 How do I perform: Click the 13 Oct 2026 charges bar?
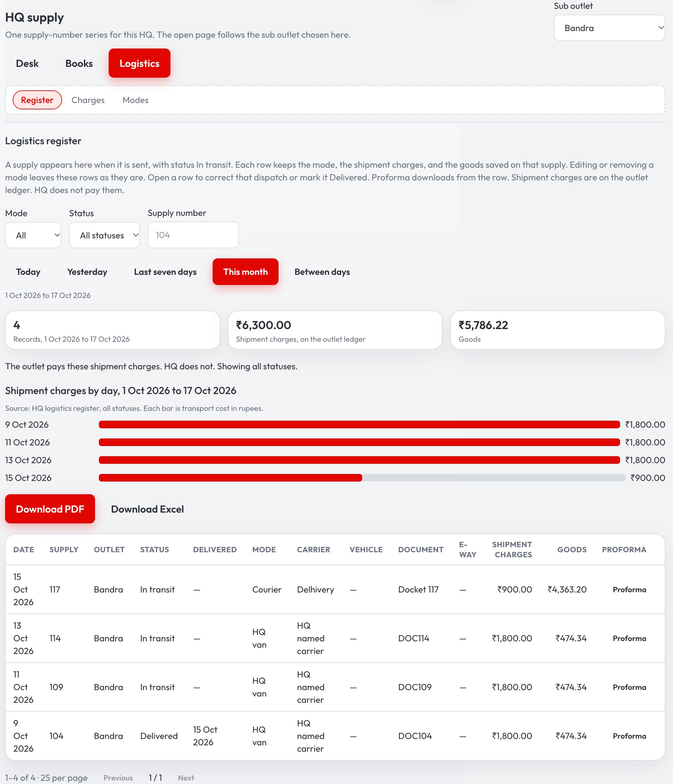[359, 460]
